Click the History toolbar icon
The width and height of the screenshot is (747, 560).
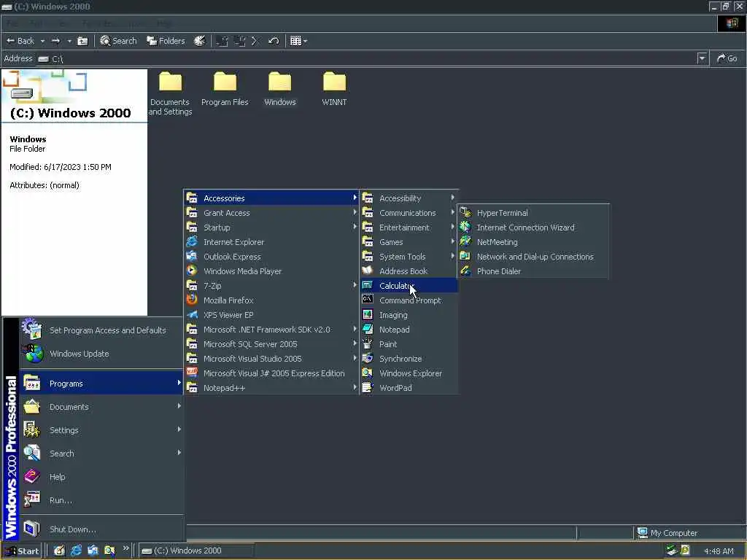tap(199, 41)
